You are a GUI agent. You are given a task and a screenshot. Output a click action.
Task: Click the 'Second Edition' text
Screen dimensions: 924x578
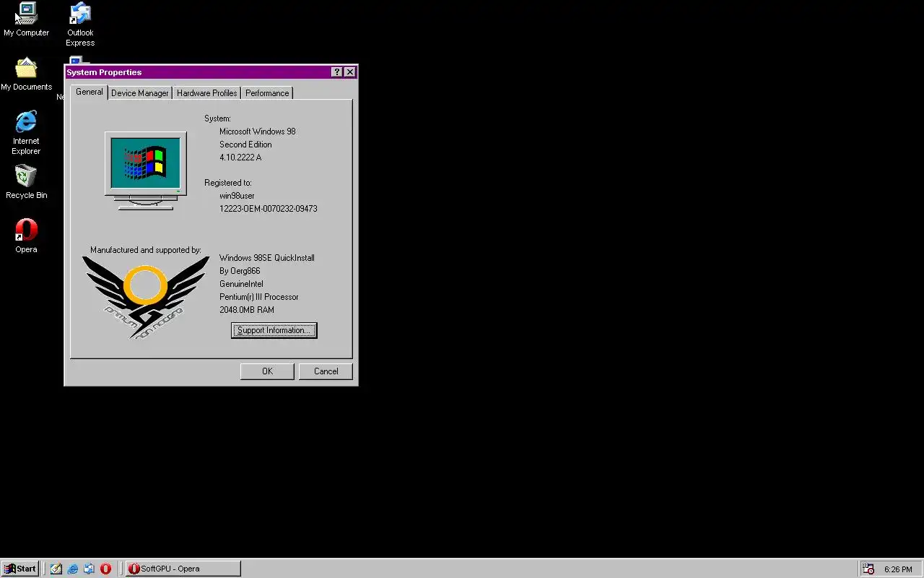coord(245,144)
